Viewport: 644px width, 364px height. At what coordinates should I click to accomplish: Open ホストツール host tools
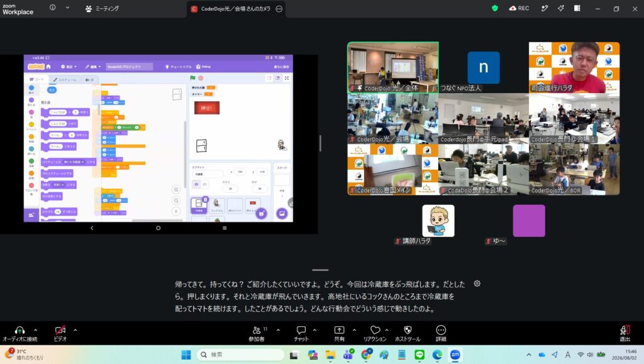click(x=408, y=334)
